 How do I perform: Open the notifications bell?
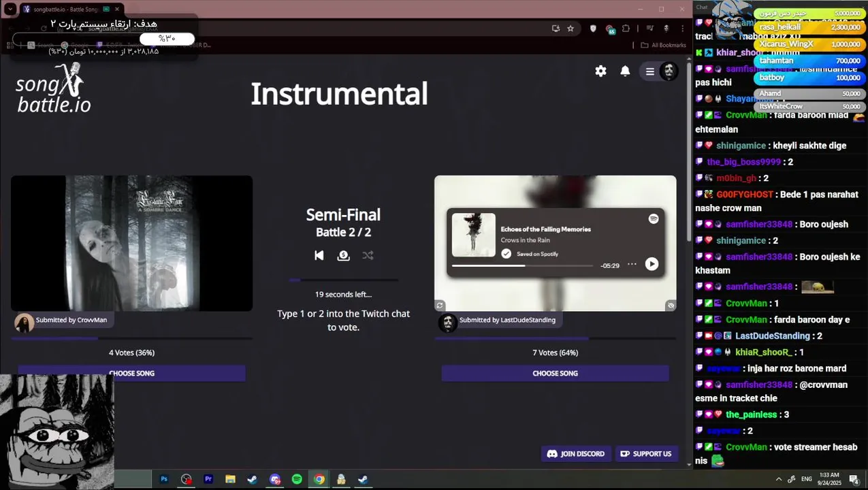(625, 71)
